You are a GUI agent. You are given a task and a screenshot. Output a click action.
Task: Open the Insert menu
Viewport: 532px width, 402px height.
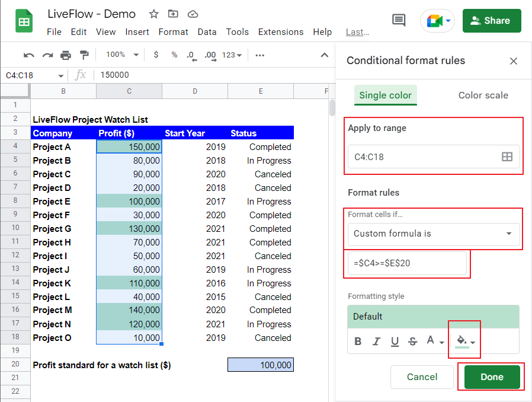tap(137, 32)
